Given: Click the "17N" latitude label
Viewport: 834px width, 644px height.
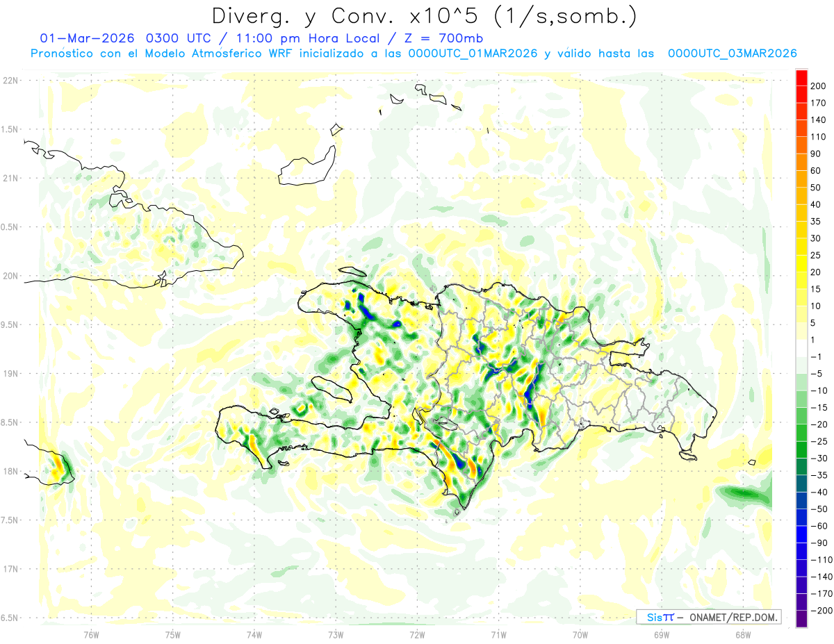Looking at the screenshot, I should tap(10, 569).
